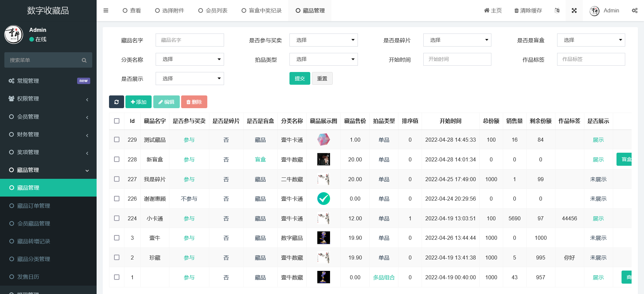
Task: Click the 测试藏品 pink cube thumbnail
Action: [323, 140]
